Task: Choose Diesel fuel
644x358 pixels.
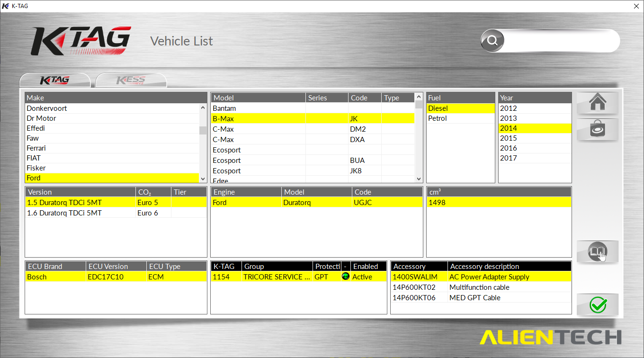Action: pos(461,108)
